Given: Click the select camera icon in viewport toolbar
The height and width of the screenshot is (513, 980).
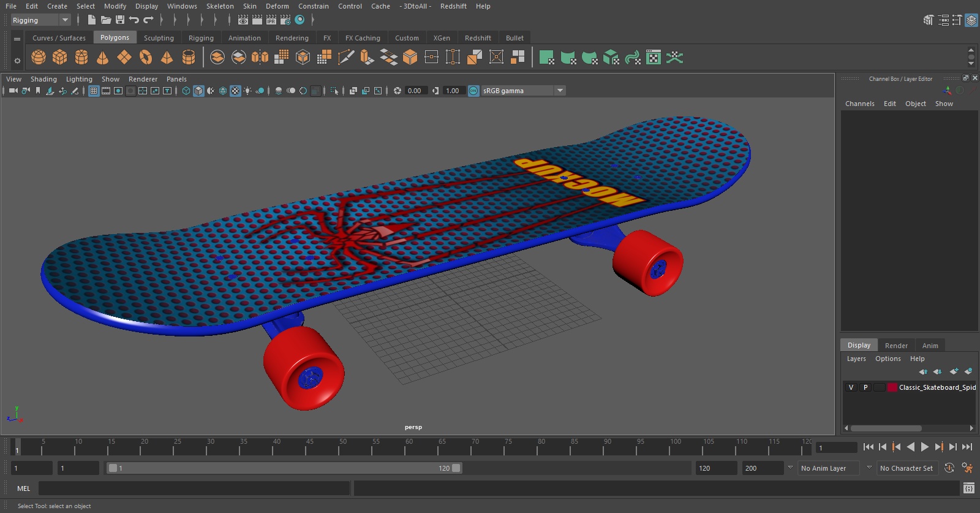Looking at the screenshot, I should click(x=13, y=91).
